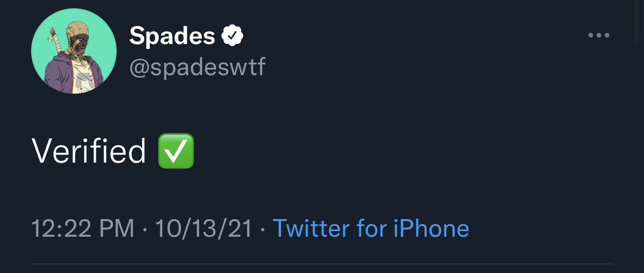Click the 10/13/21 date
Image resolution: width=644 pixels, height=273 pixels.
(203, 228)
